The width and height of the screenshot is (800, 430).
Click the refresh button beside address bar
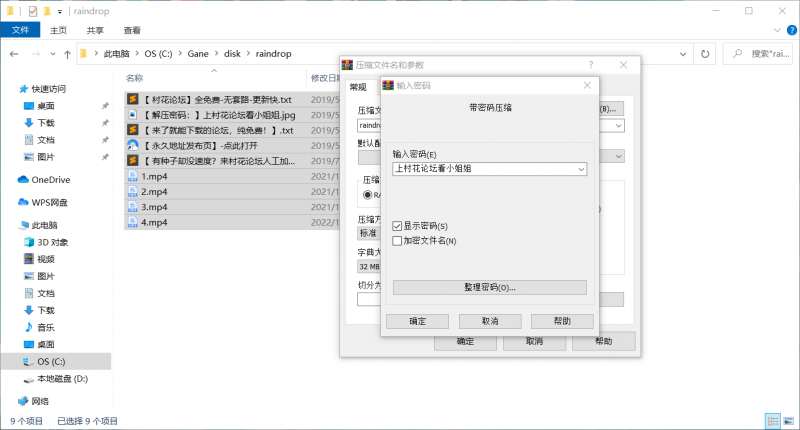point(707,52)
